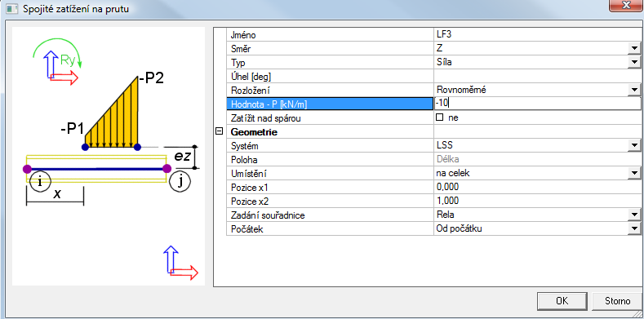Viewport: 644px width, 319px height.
Task: Click the 'na celek' value
Action: tap(453, 173)
